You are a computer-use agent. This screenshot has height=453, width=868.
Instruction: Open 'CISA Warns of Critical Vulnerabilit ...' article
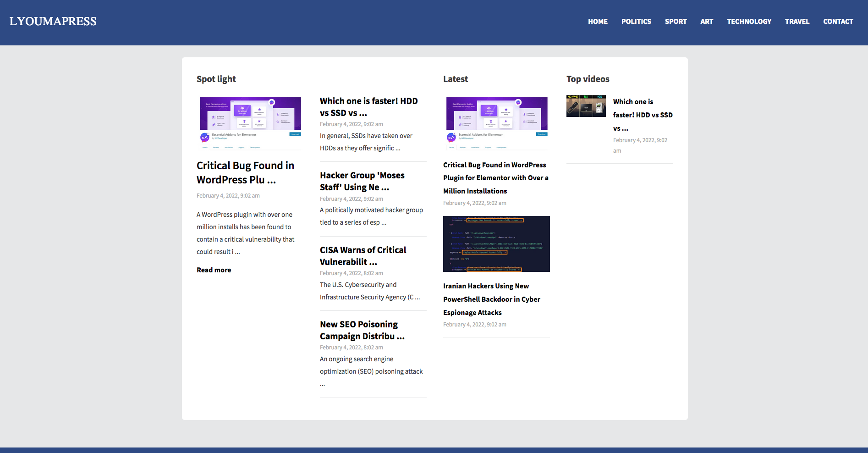[363, 256]
